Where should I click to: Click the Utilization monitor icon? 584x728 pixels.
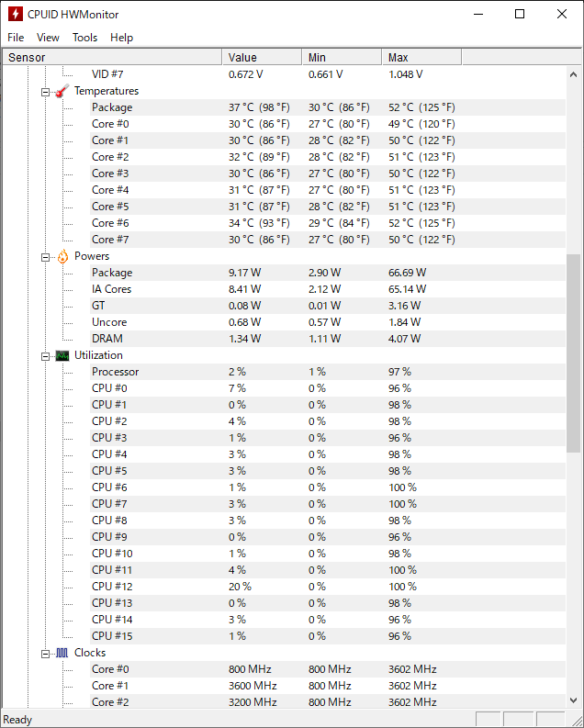[x=62, y=355]
